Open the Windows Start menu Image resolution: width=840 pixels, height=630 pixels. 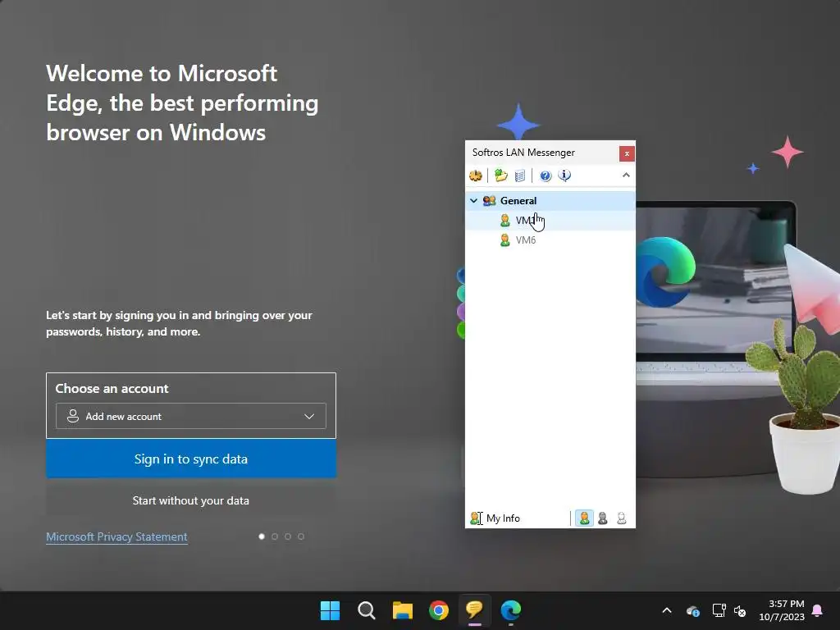coord(330,610)
